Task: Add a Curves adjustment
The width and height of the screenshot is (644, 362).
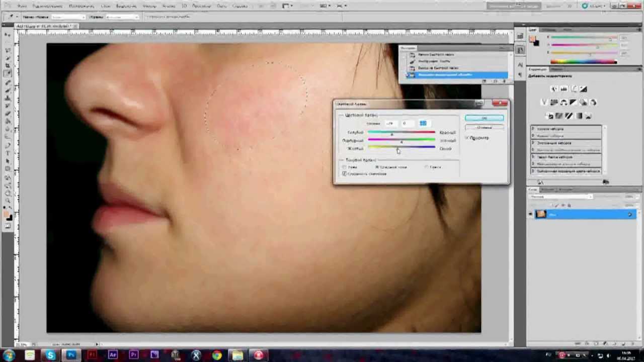Action: [x=574, y=89]
